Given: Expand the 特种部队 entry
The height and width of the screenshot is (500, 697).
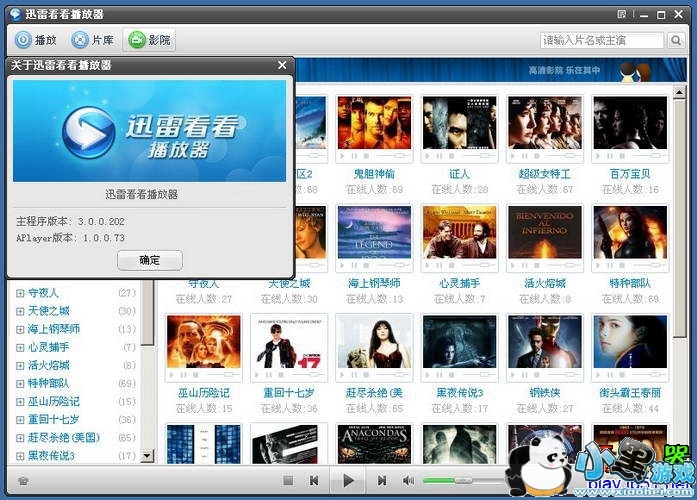Looking at the screenshot, I should click(20, 384).
